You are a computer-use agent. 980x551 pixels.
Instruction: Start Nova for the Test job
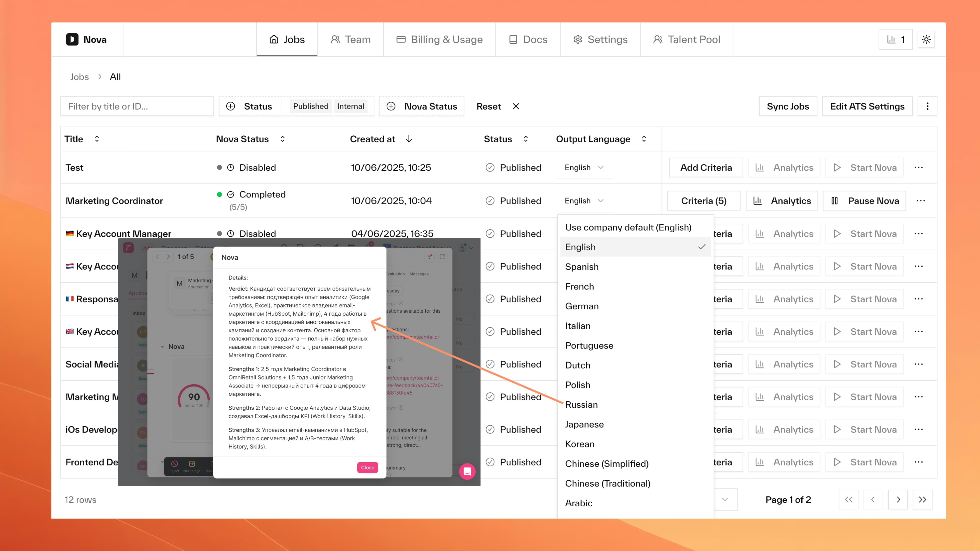click(864, 167)
